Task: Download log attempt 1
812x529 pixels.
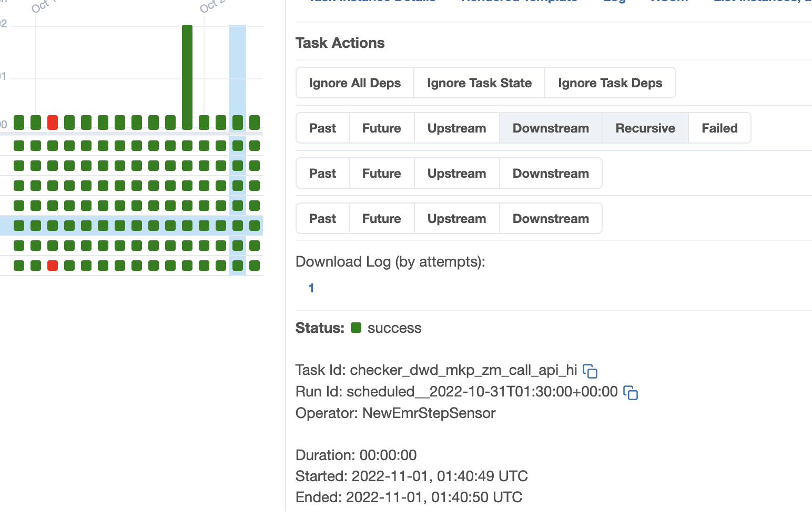Action: 311,288
